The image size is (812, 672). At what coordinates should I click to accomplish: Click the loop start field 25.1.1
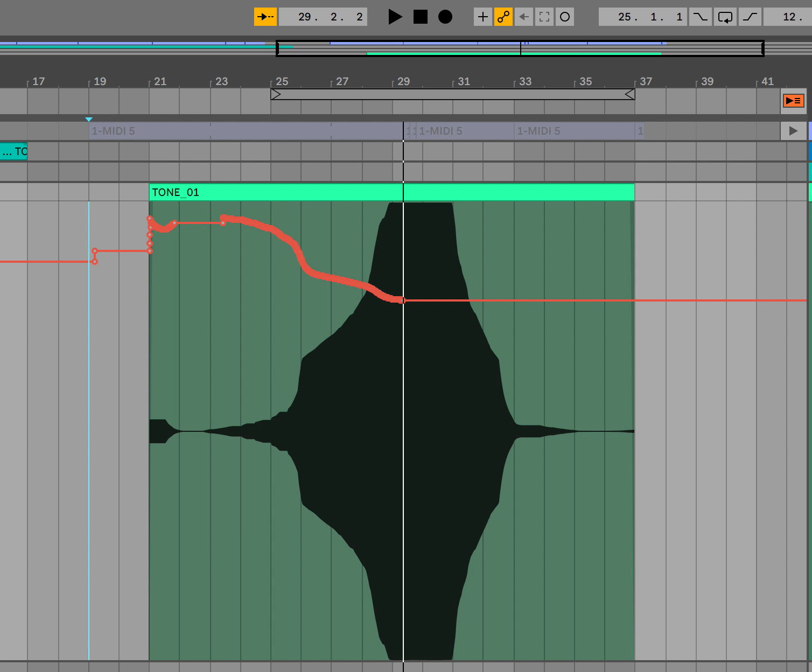point(641,17)
